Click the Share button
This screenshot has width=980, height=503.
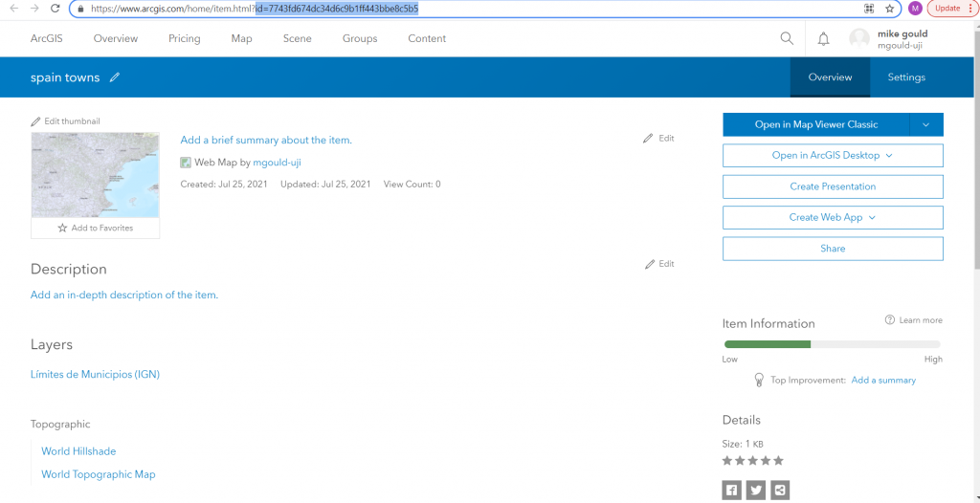point(833,249)
